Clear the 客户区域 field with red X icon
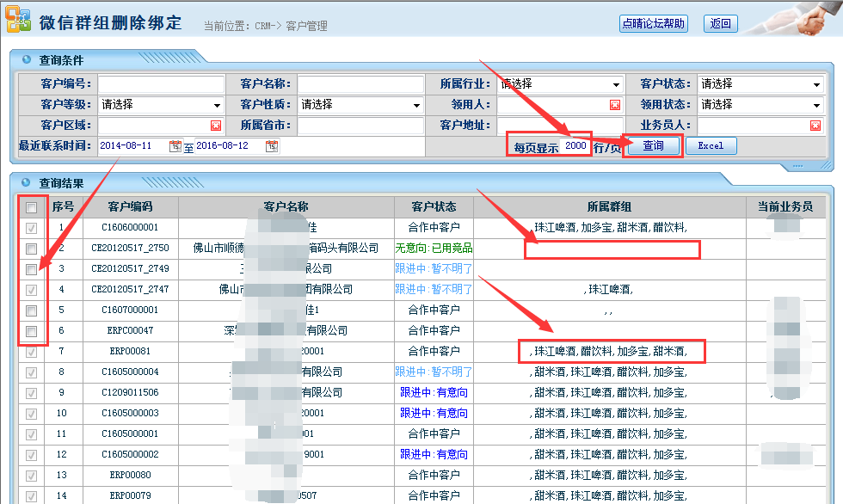 click(x=216, y=126)
